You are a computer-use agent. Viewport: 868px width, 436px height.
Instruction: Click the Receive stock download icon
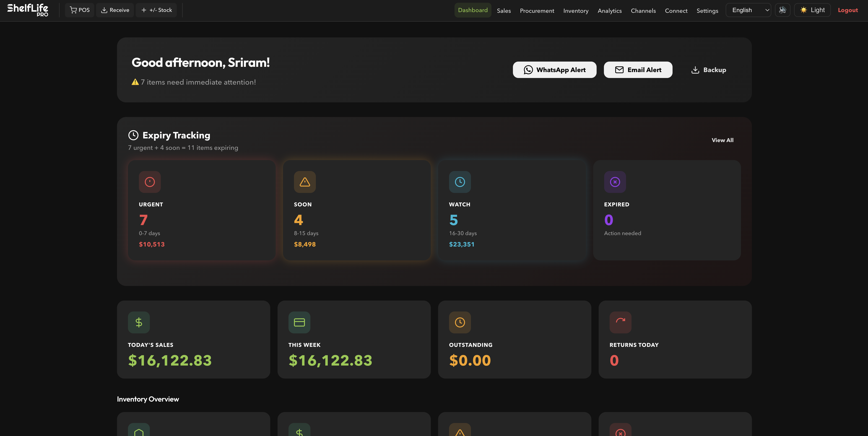[104, 10]
